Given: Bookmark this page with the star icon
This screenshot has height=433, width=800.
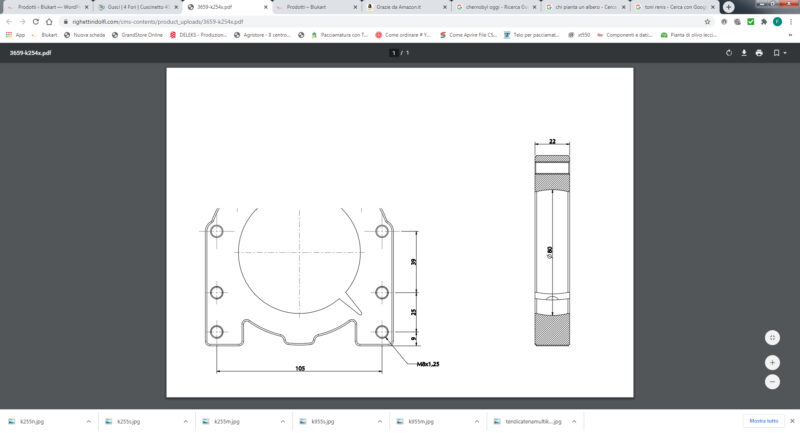Looking at the screenshot, I should coord(708,21).
